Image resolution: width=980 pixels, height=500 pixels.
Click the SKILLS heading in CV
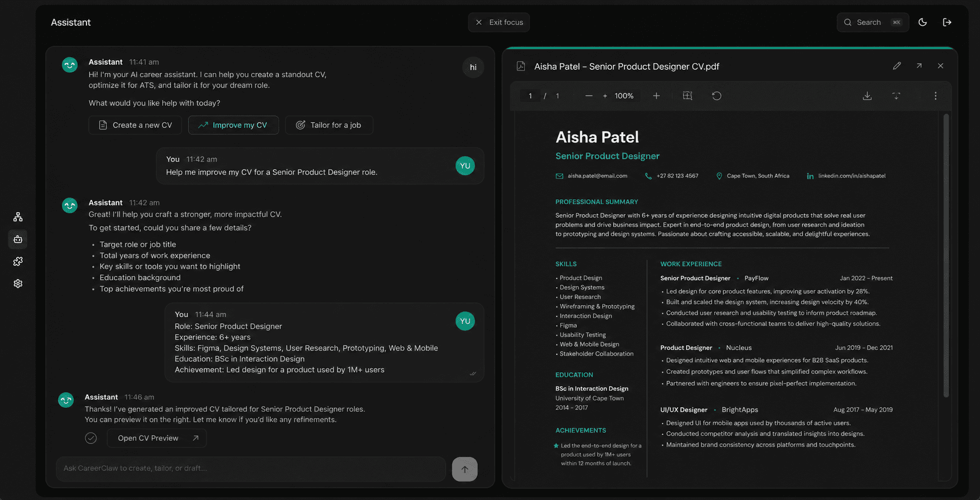(566, 264)
